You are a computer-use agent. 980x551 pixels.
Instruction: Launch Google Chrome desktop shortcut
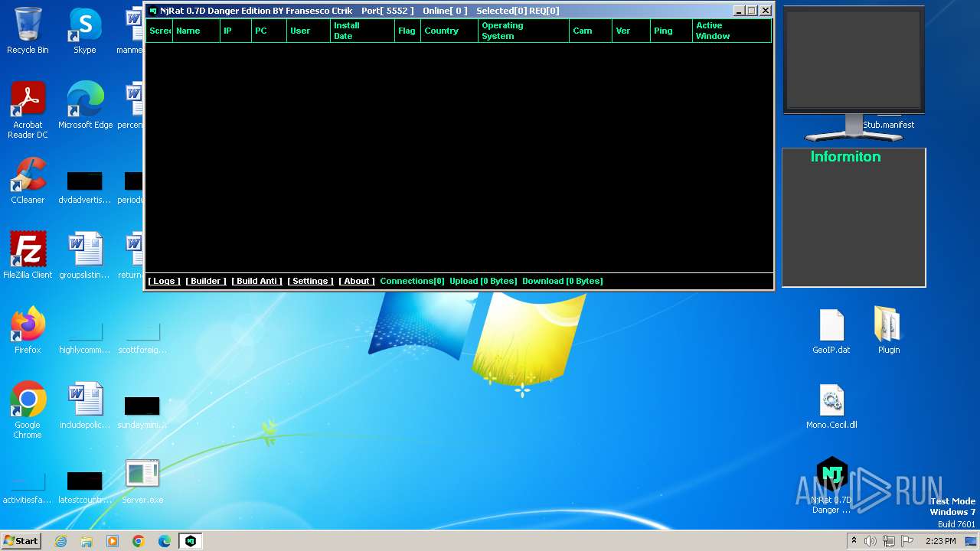(28, 410)
